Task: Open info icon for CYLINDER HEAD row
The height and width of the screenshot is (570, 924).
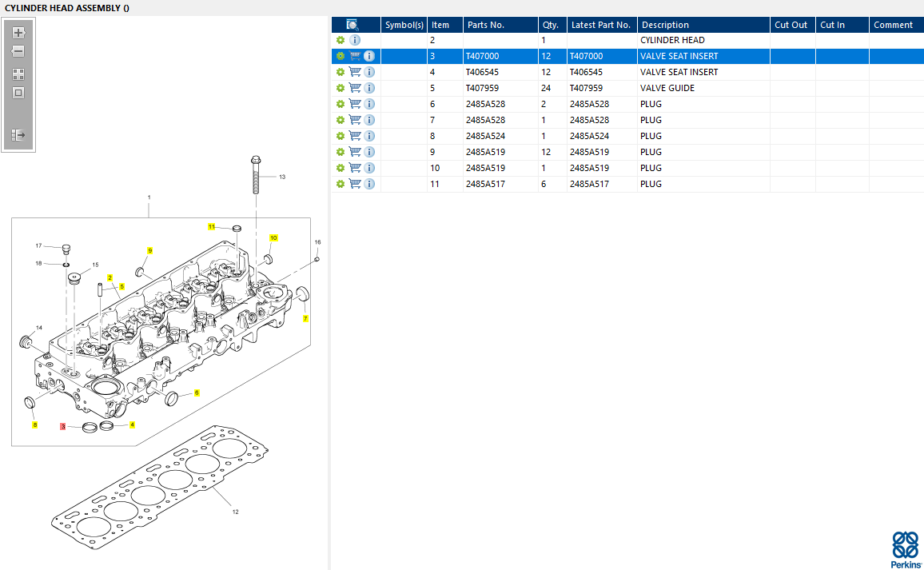Action: tap(355, 40)
